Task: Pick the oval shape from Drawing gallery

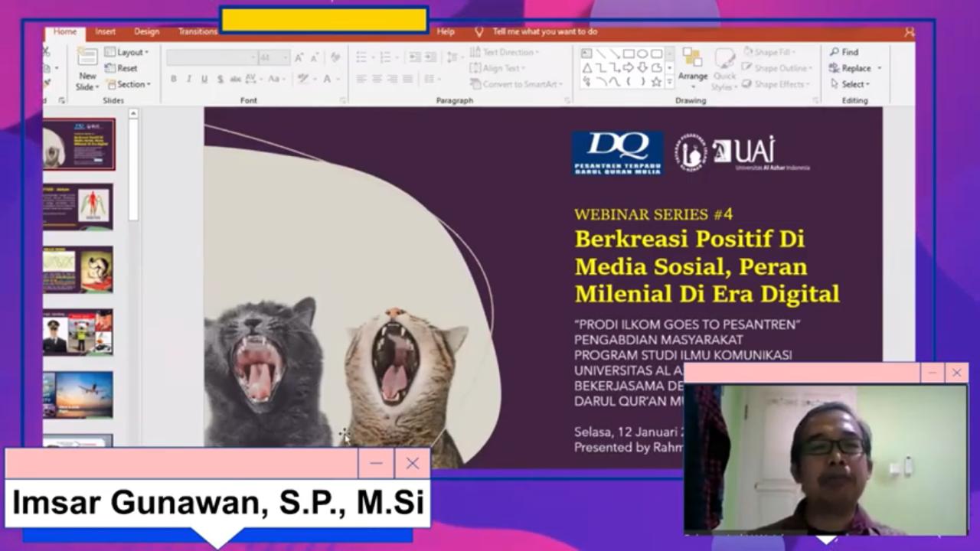Action: coord(642,54)
